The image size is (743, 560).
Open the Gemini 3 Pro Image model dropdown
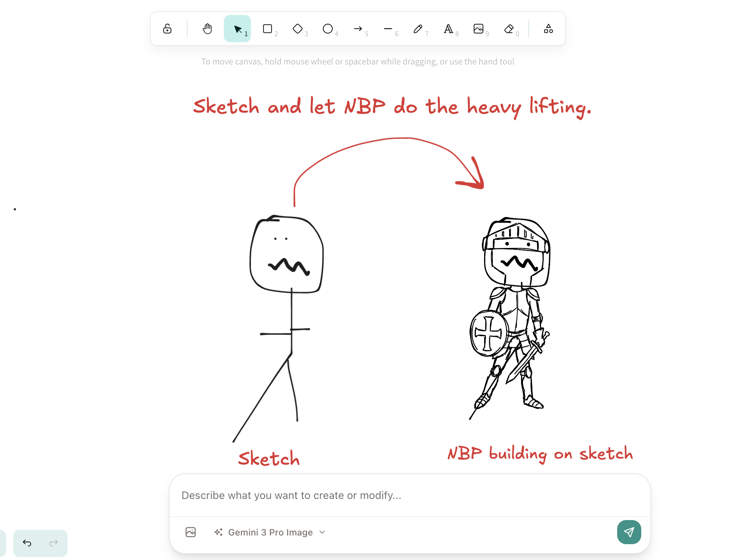click(269, 532)
